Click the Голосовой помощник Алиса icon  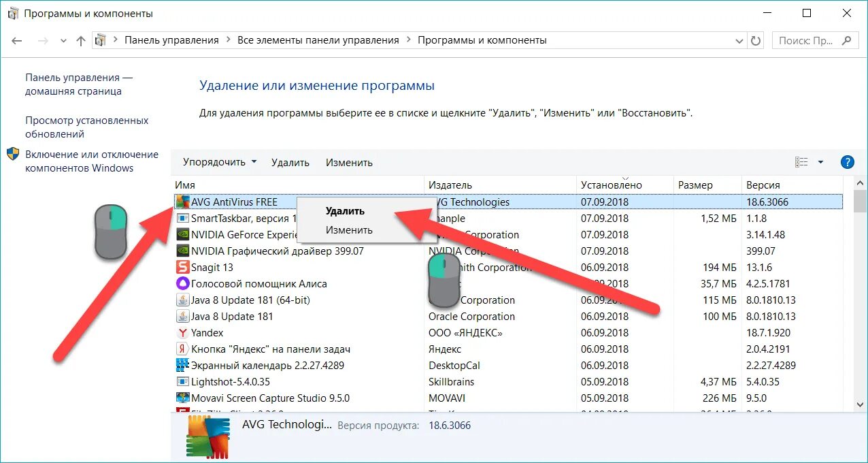(x=182, y=283)
